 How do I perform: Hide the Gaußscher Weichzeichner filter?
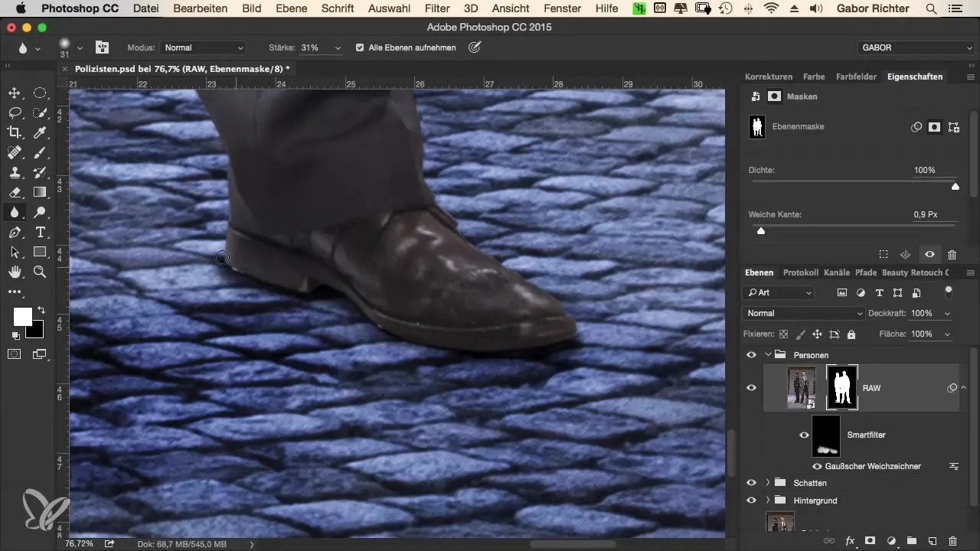(817, 466)
